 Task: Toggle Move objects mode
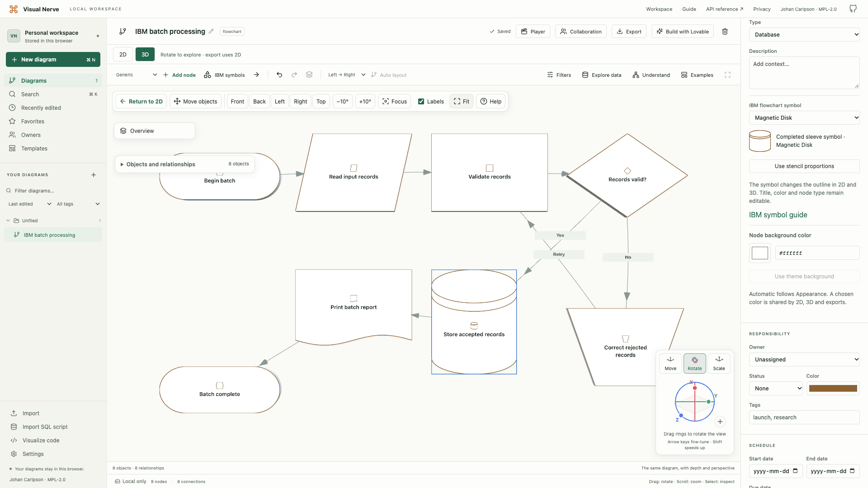[196, 102]
